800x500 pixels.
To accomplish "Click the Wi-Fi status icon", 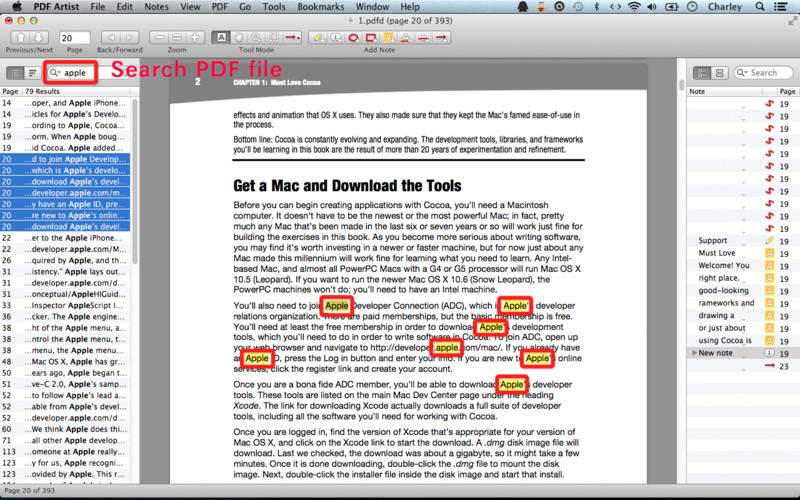I will [634, 7].
